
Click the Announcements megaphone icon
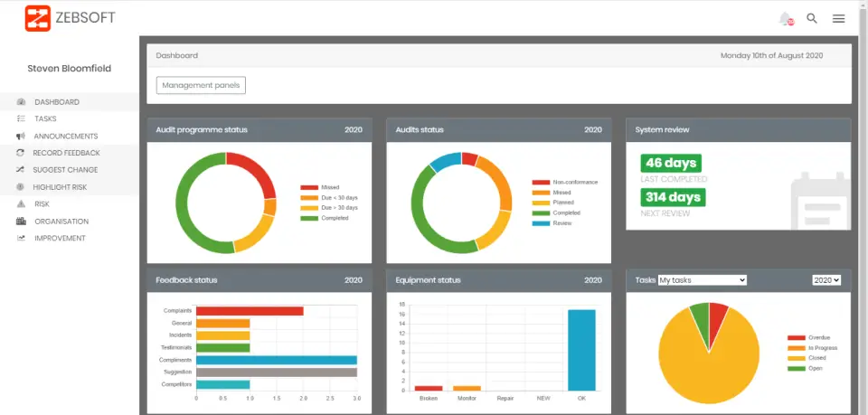point(21,136)
